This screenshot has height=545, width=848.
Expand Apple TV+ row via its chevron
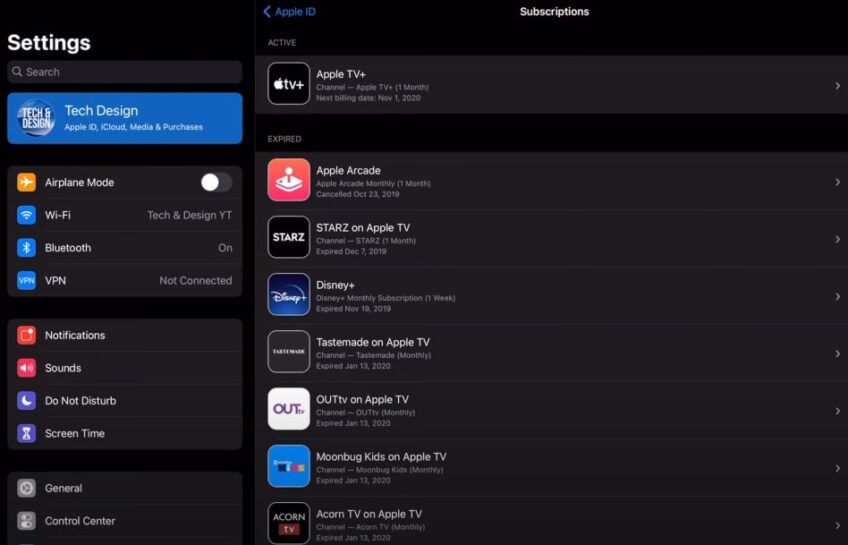click(837, 85)
